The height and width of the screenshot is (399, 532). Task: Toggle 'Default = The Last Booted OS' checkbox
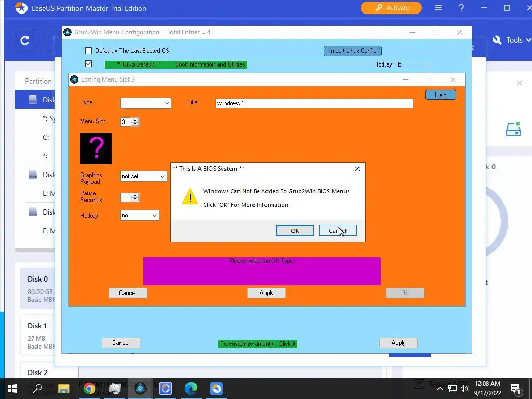[x=88, y=50]
